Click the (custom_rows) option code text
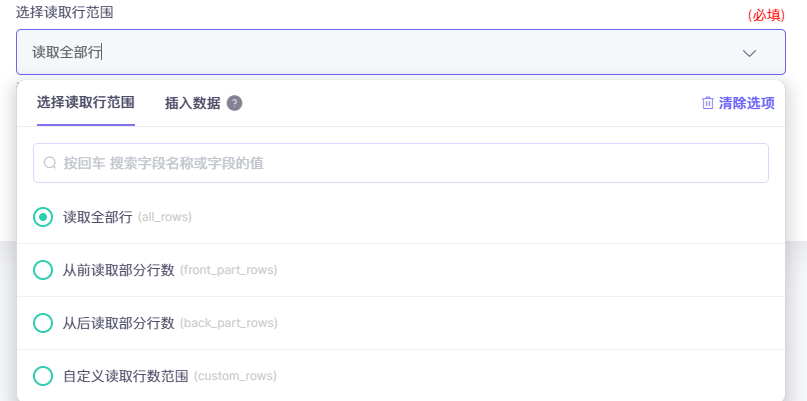Viewport: 807px width, 401px height. tap(235, 376)
